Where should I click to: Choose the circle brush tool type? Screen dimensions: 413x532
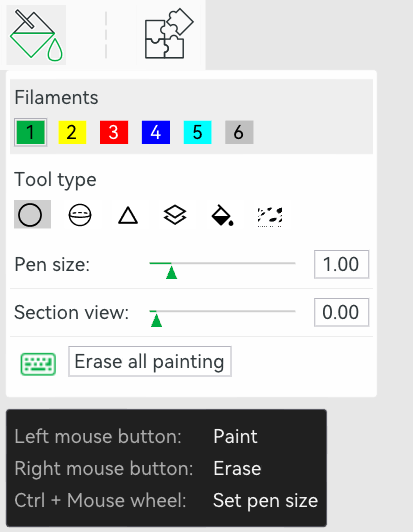(32, 214)
